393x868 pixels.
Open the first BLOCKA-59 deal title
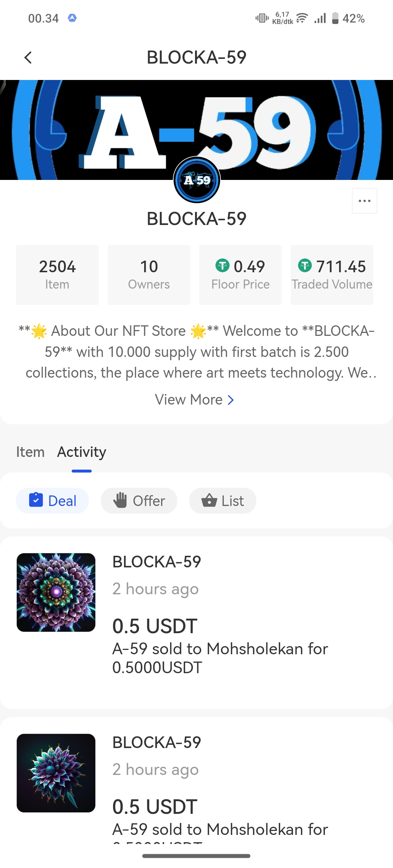pos(156,562)
